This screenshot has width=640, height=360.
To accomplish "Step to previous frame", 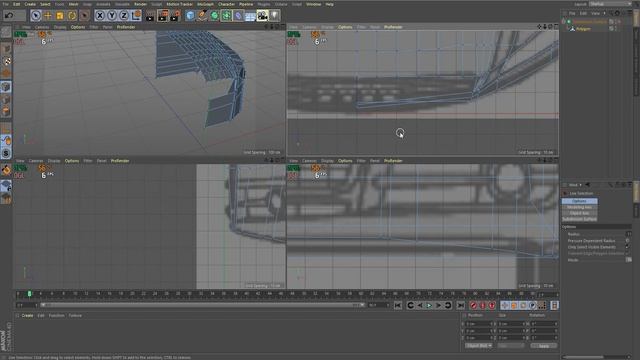I will [420, 305].
